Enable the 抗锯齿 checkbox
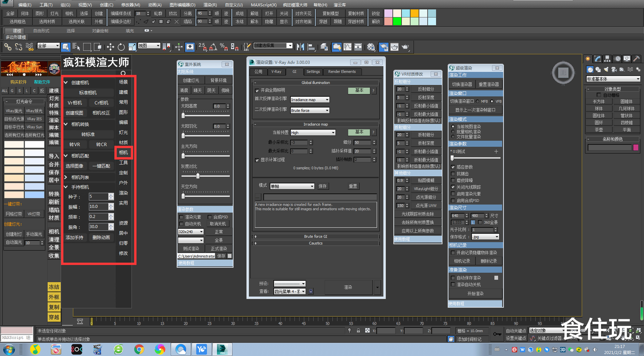644x356 pixels. click(x=453, y=174)
